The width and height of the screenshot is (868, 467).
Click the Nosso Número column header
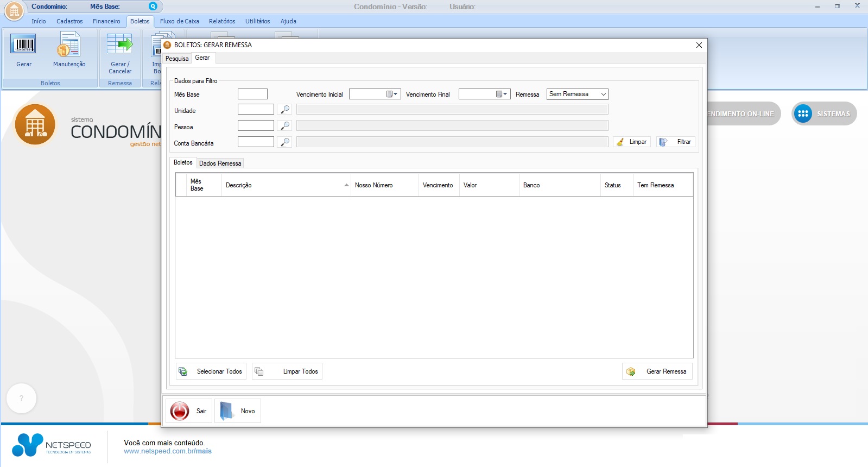385,185
